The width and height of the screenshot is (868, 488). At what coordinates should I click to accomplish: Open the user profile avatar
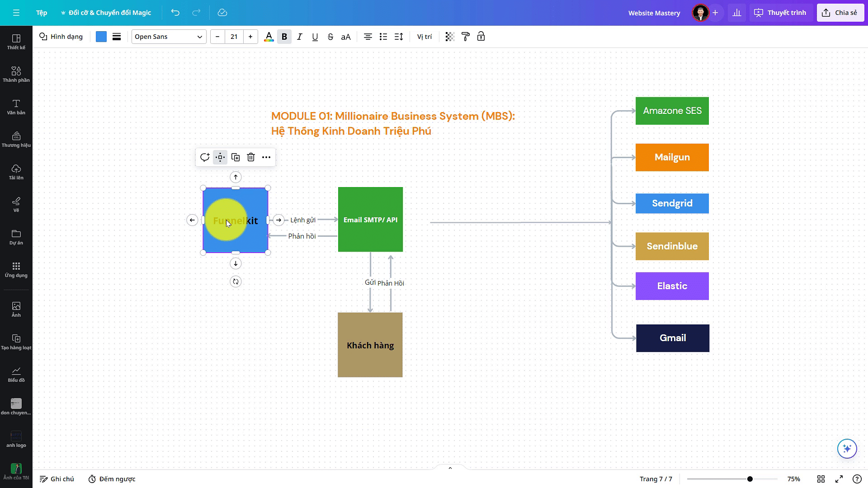[700, 13]
